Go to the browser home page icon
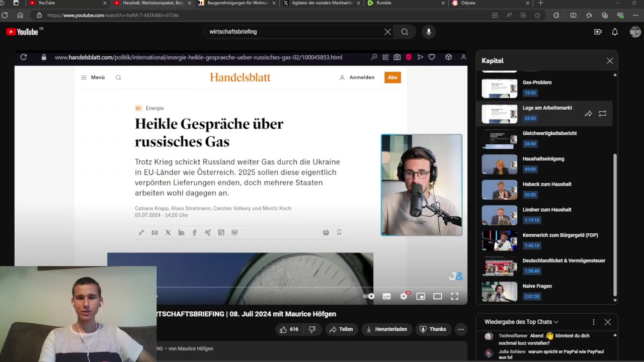 click(x=20, y=15)
